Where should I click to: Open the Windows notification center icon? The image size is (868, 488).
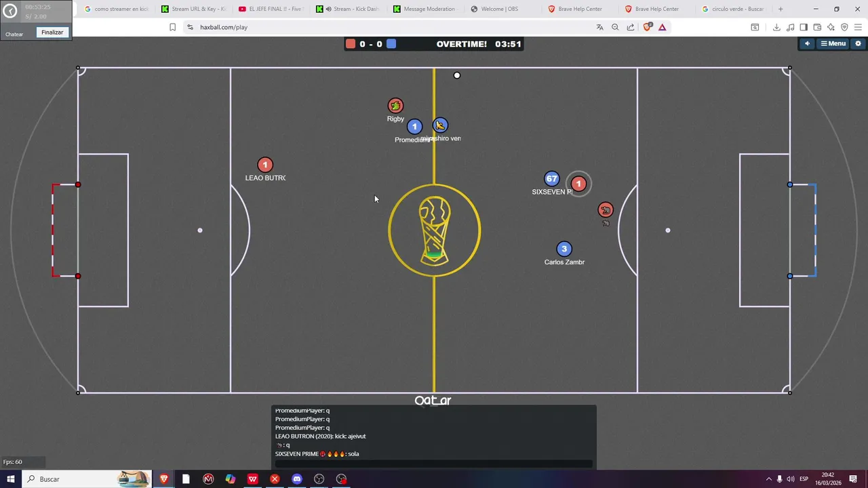[x=854, y=479]
